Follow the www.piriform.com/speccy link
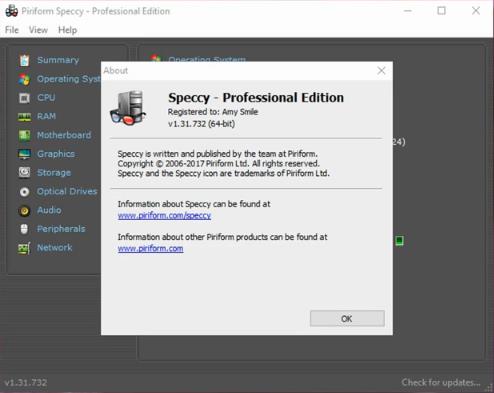This screenshot has height=393, width=494. click(164, 216)
